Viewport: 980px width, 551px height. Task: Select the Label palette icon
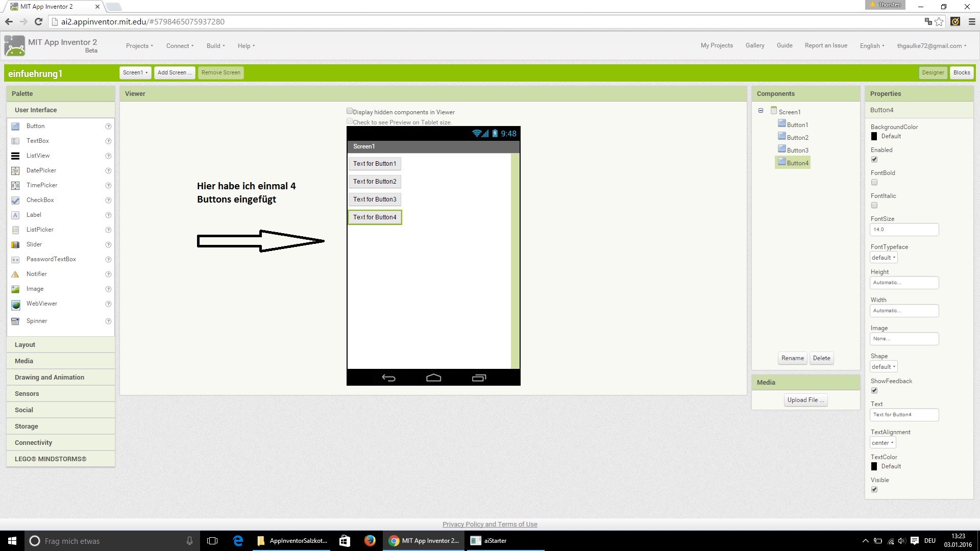[15, 215]
